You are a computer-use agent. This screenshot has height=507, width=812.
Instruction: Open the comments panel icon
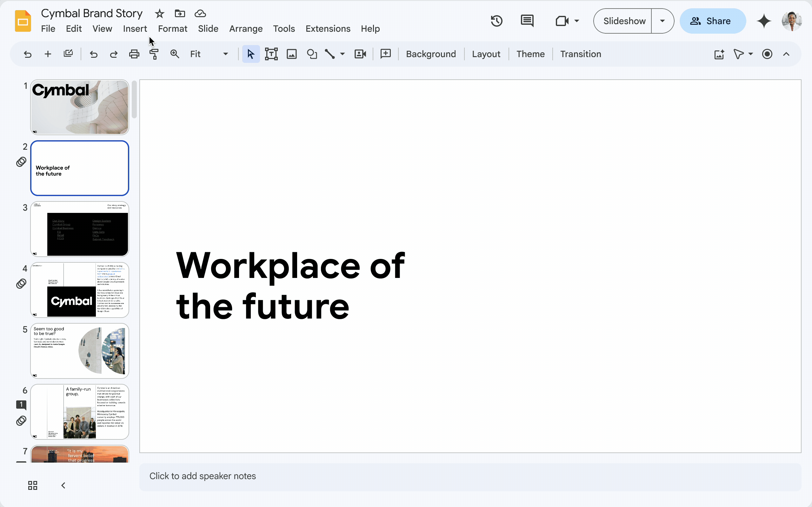click(527, 21)
